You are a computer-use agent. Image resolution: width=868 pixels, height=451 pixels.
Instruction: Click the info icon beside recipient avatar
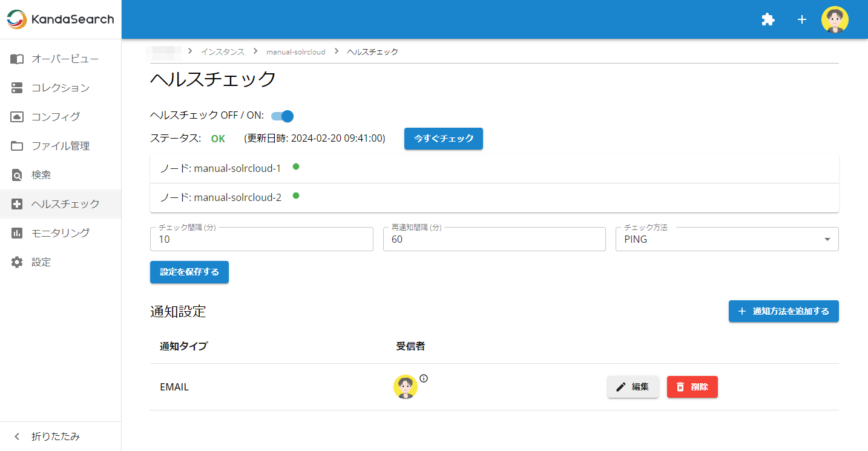point(424,378)
